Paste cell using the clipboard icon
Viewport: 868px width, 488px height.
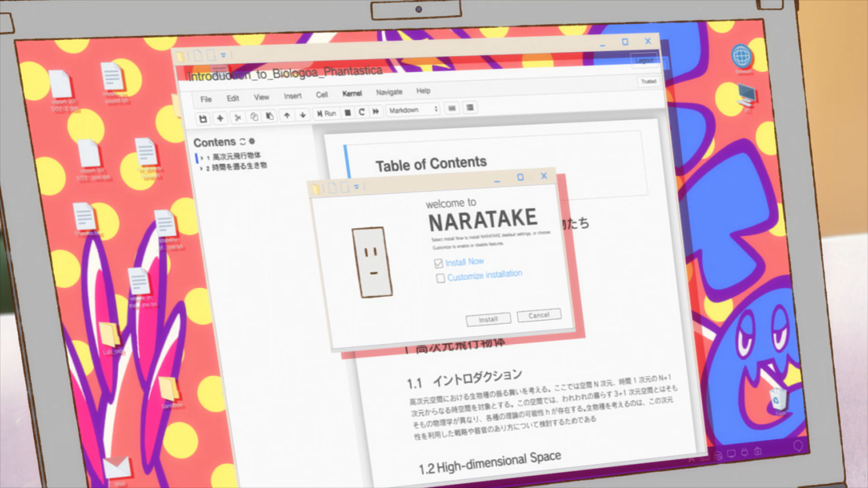pyautogui.click(x=270, y=116)
